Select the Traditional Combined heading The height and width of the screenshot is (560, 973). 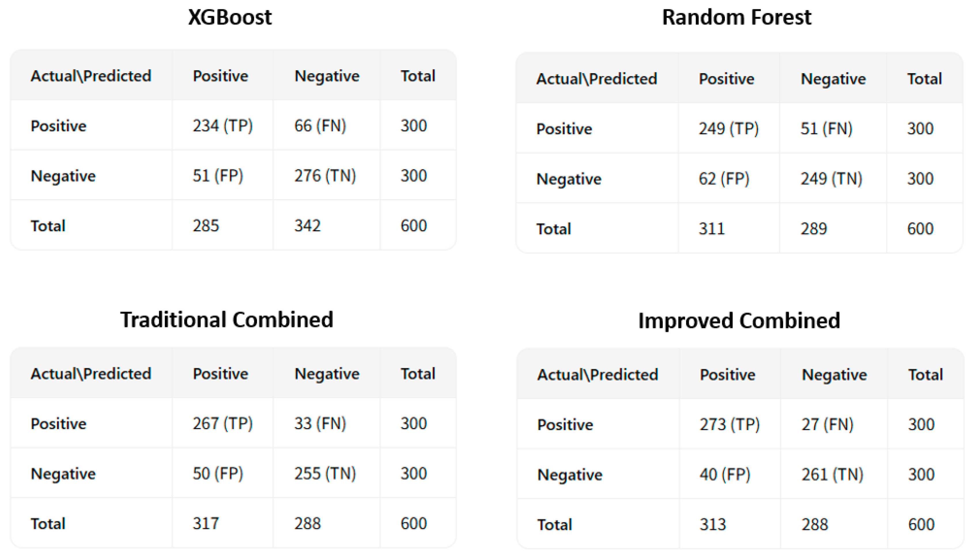(x=227, y=320)
